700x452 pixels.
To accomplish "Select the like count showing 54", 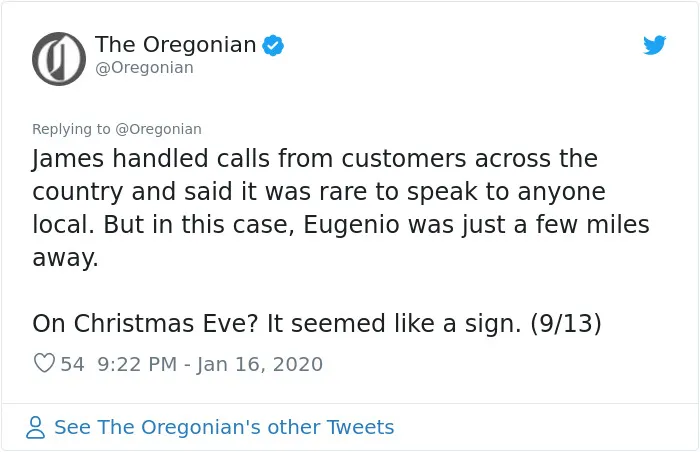I will pos(72,364).
